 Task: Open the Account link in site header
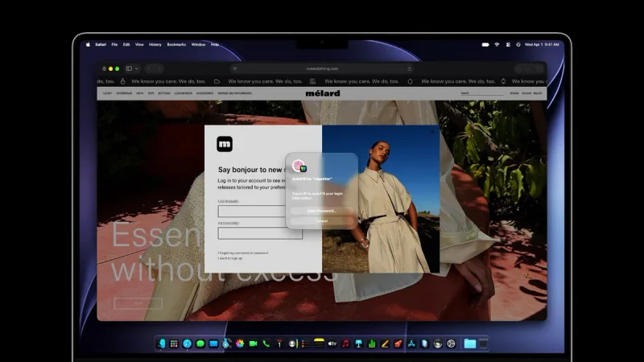[x=526, y=93]
